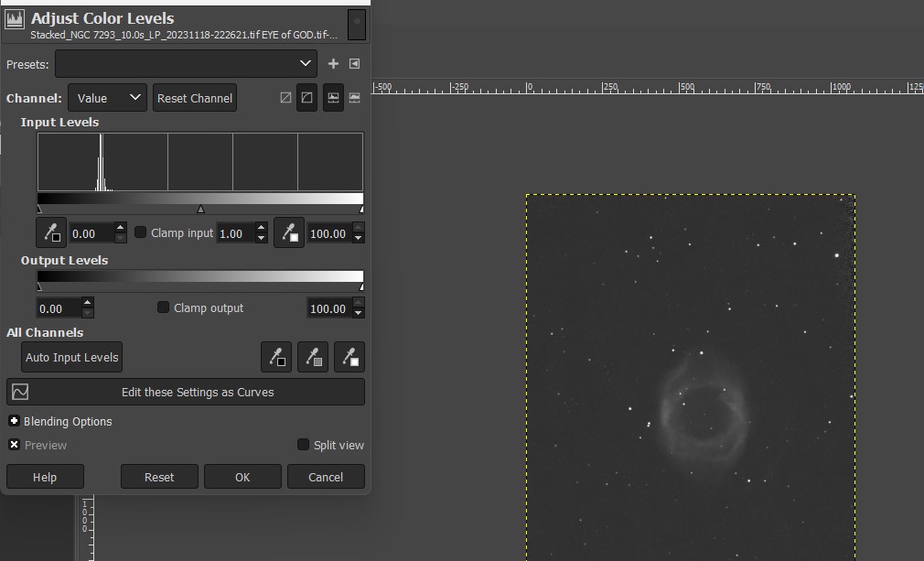Enable the Clamp output checkbox
Viewport: 924px width, 561px height.
[164, 307]
